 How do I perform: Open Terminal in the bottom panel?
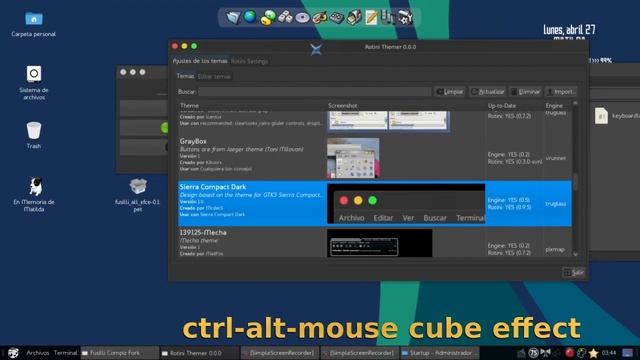[x=65, y=353]
